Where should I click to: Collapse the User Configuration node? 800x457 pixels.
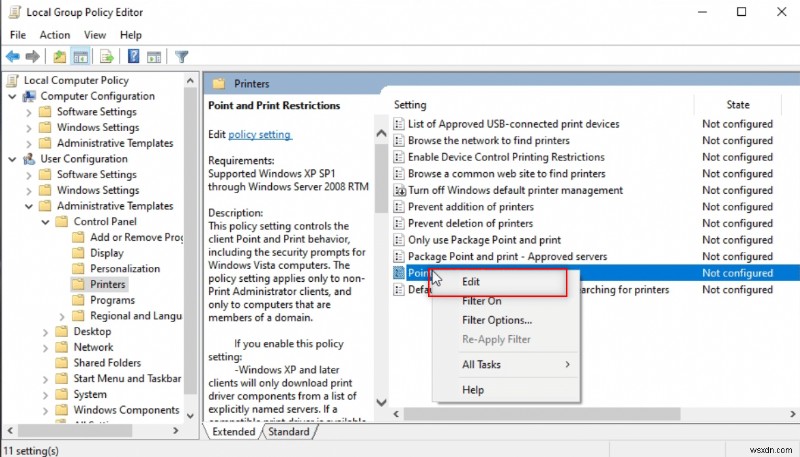coord(12,159)
